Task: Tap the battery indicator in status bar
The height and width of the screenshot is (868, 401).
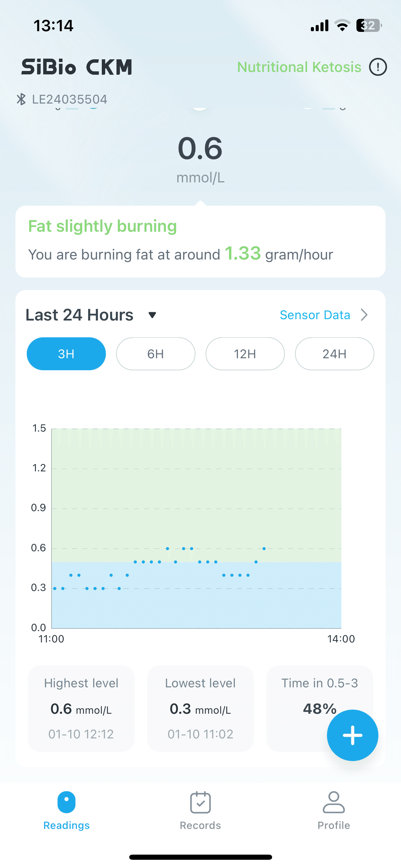Action: pos(369,26)
